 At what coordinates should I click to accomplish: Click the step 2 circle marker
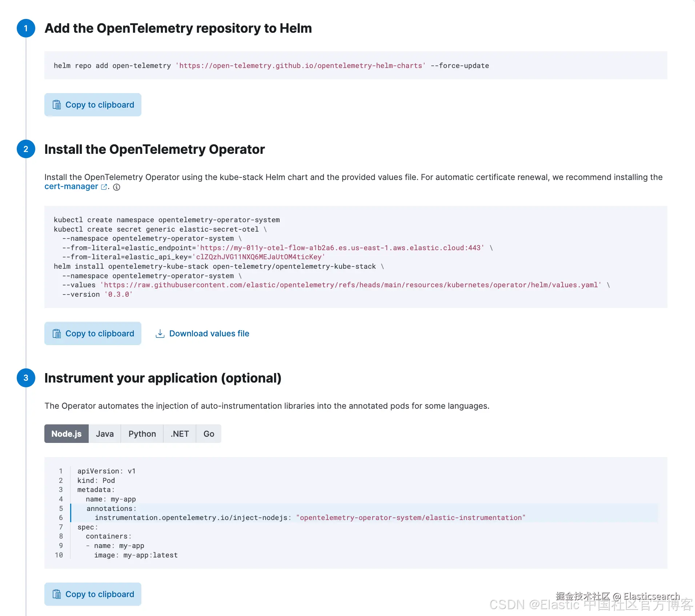pyautogui.click(x=26, y=149)
